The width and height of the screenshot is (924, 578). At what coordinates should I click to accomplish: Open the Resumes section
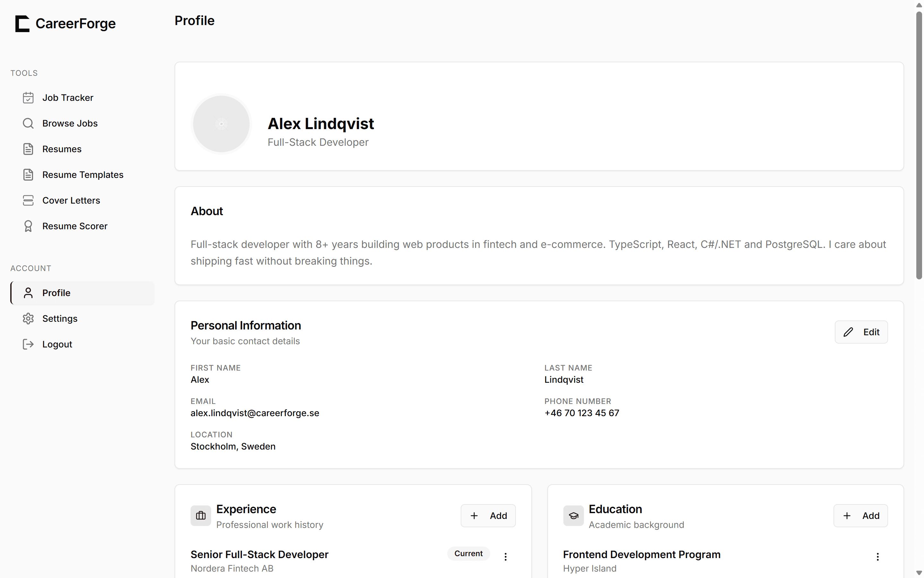[x=82, y=149]
